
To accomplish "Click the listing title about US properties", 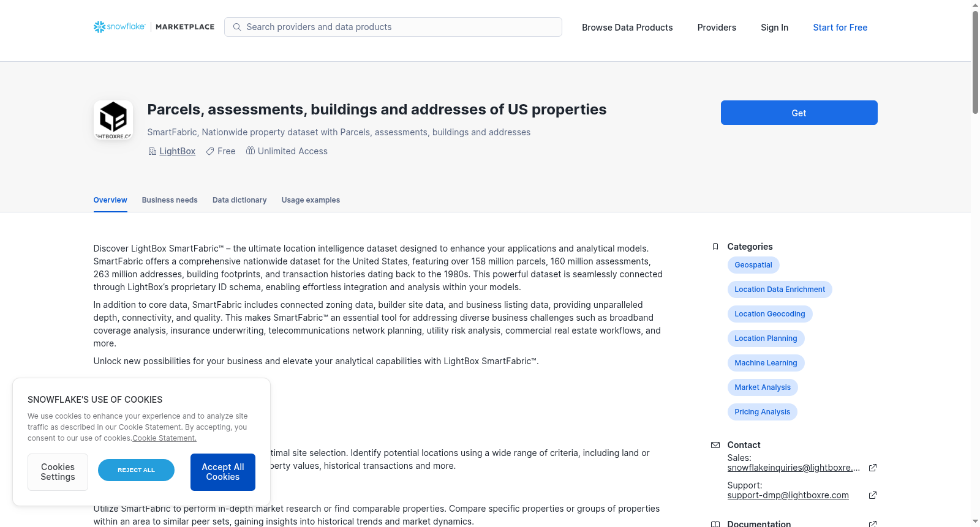I will click(x=377, y=110).
